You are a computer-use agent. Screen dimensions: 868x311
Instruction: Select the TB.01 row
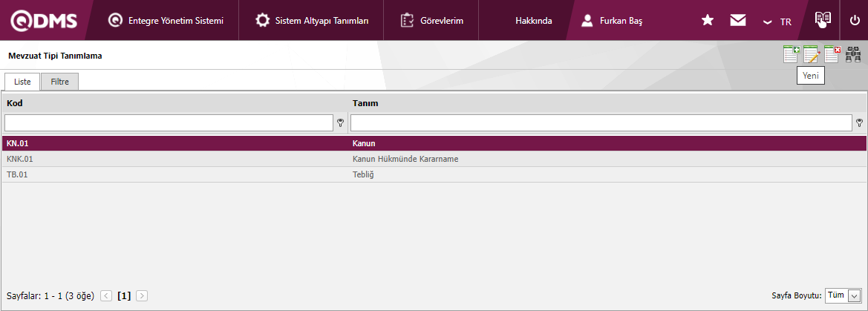tap(434, 174)
